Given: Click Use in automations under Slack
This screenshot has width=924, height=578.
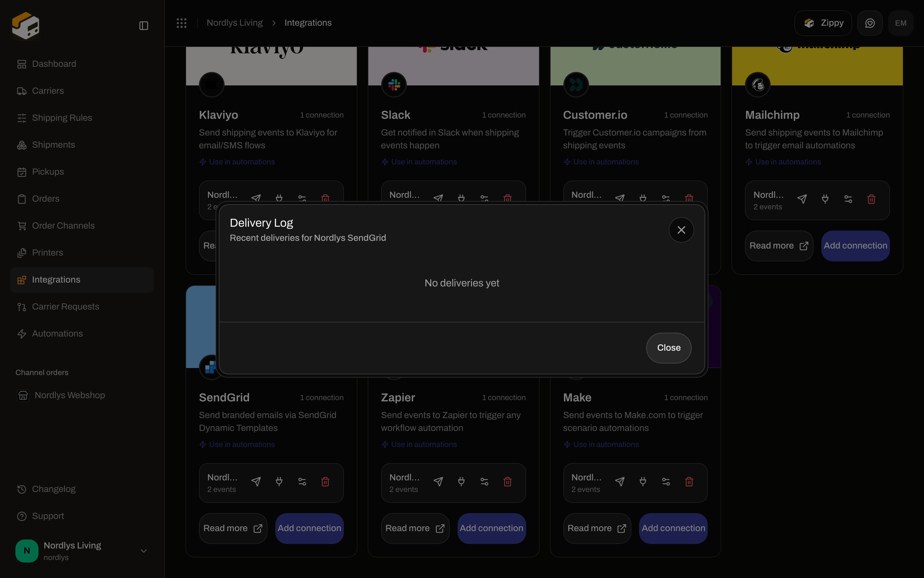Looking at the screenshot, I should (419, 162).
